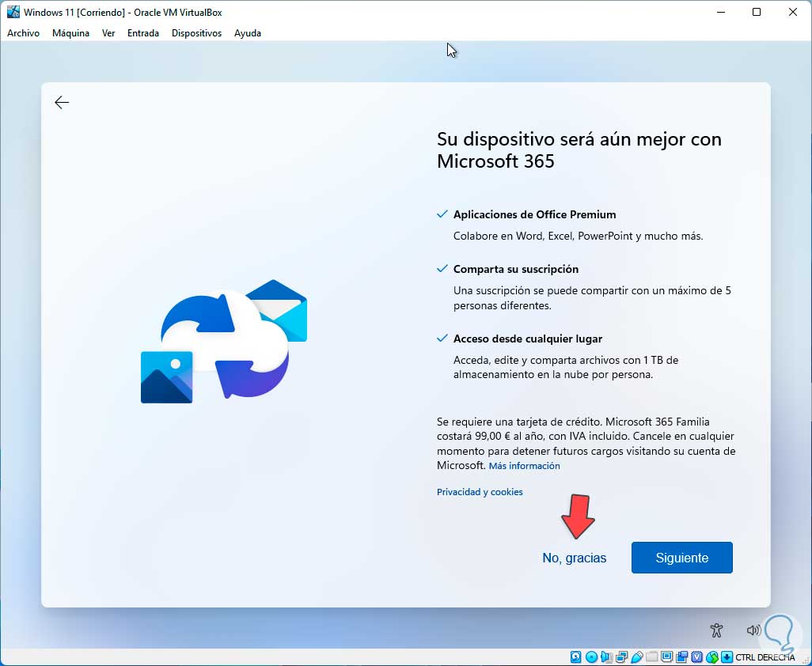
Task: Open the Entrada menu
Action: [143, 33]
